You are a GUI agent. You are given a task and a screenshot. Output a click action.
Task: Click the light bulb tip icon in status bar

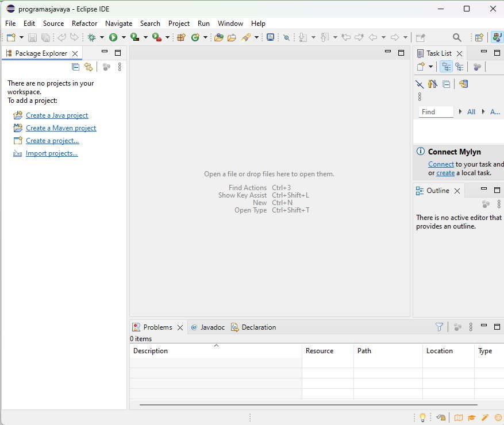point(422,418)
